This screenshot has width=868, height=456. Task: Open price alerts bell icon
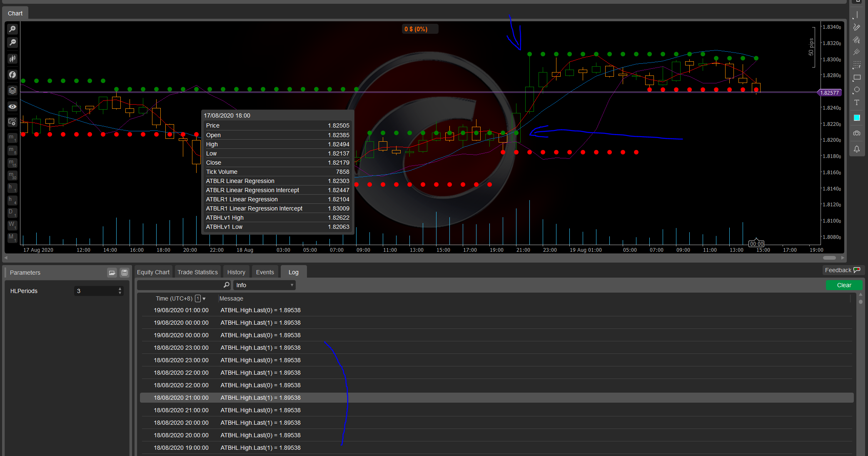pos(856,149)
